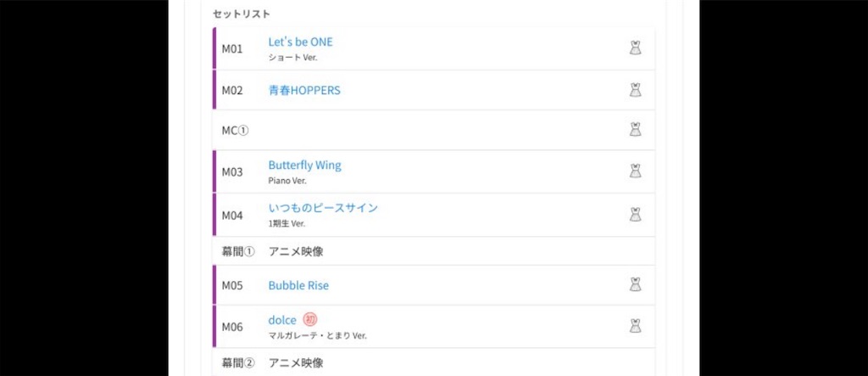Click the セットリスト heading
This screenshot has width=868, height=376.
pos(242,14)
